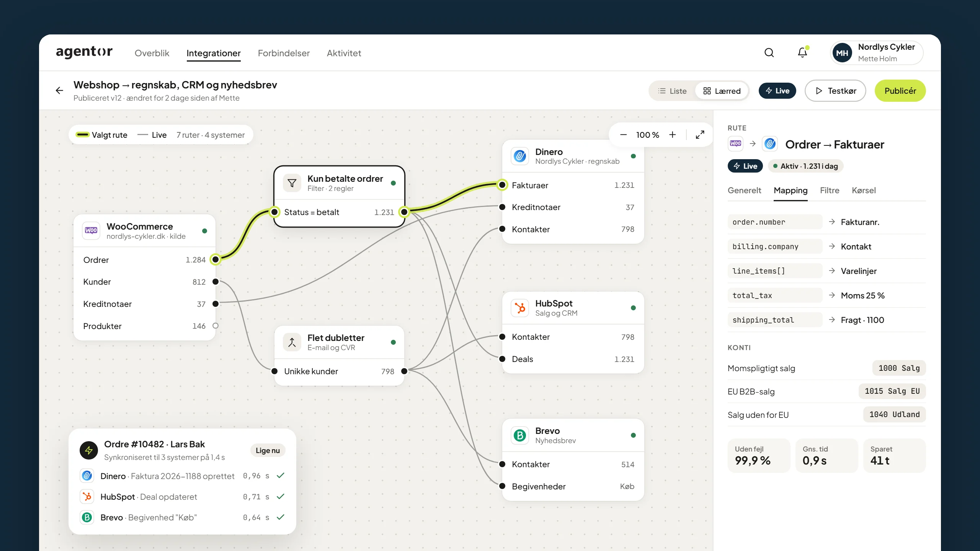Viewport: 980px width, 551px height.
Task: Click Woo icon in the Rute panel header
Action: click(735, 144)
